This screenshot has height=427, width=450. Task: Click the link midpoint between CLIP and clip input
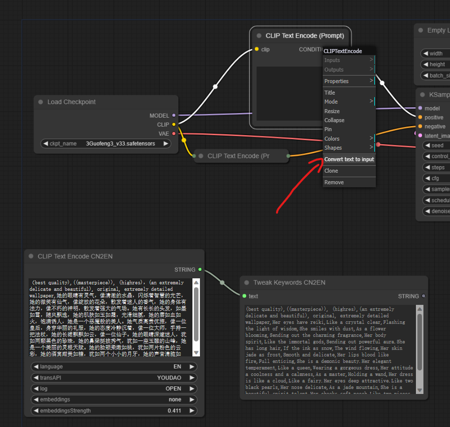(x=215, y=86)
